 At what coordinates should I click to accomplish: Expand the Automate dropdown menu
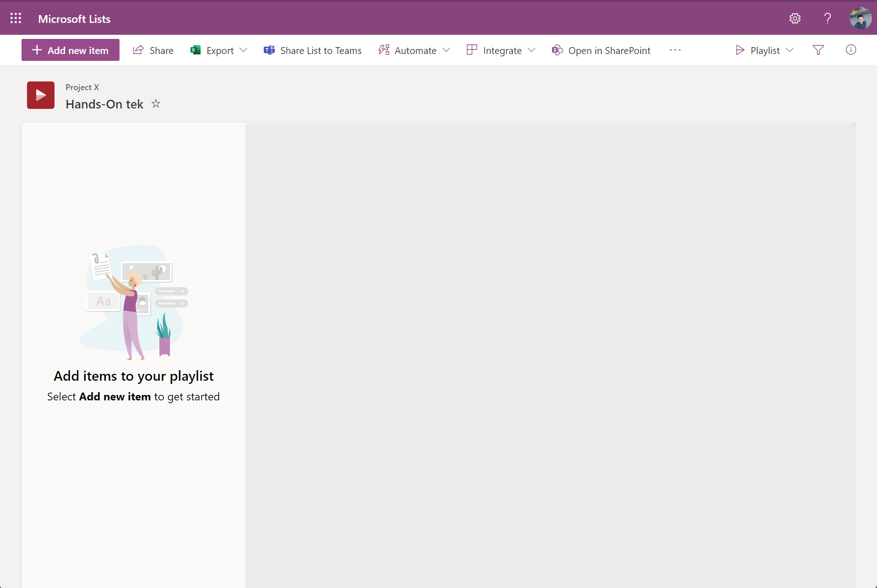click(x=414, y=50)
